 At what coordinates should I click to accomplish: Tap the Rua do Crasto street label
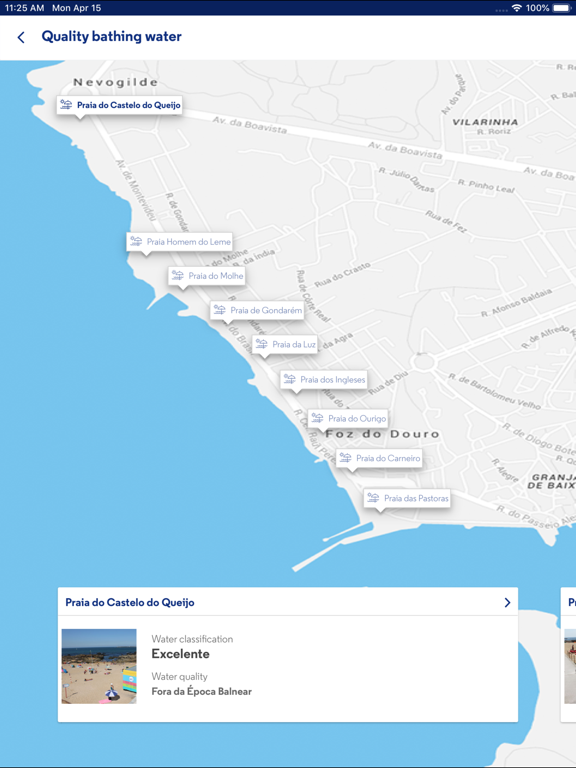342,275
